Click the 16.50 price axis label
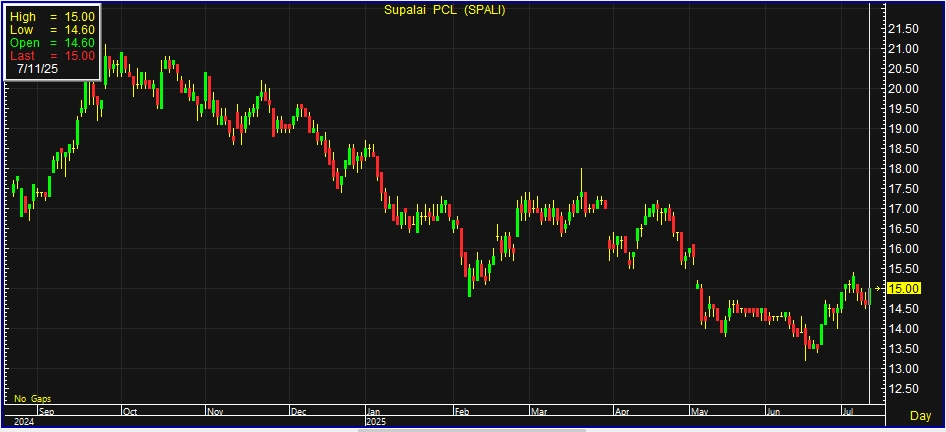Screen dimensions: 946x432 pos(904,229)
